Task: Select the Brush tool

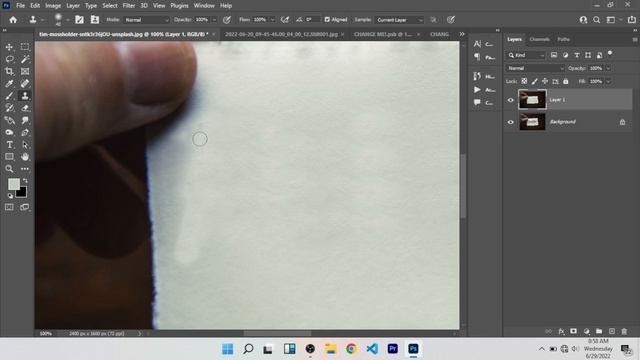Action: pyautogui.click(x=9, y=96)
